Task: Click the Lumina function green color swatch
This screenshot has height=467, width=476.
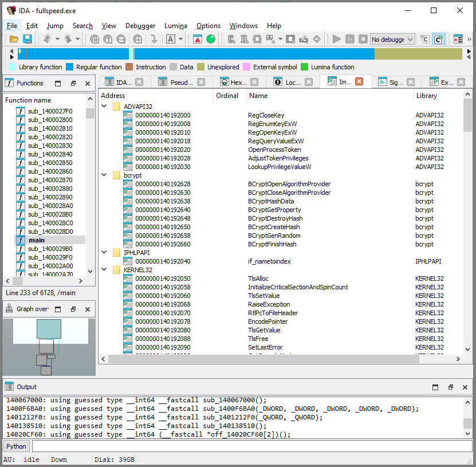Action: [x=304, y=67]
